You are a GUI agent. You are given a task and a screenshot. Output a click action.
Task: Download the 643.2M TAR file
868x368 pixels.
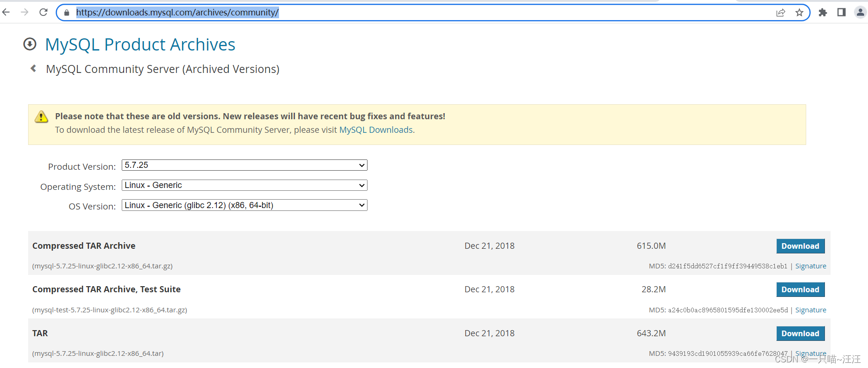801,333
